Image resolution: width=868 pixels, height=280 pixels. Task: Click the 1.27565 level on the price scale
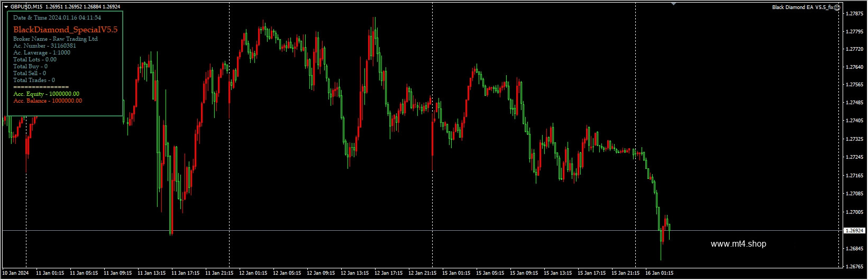tap(855, 85)
